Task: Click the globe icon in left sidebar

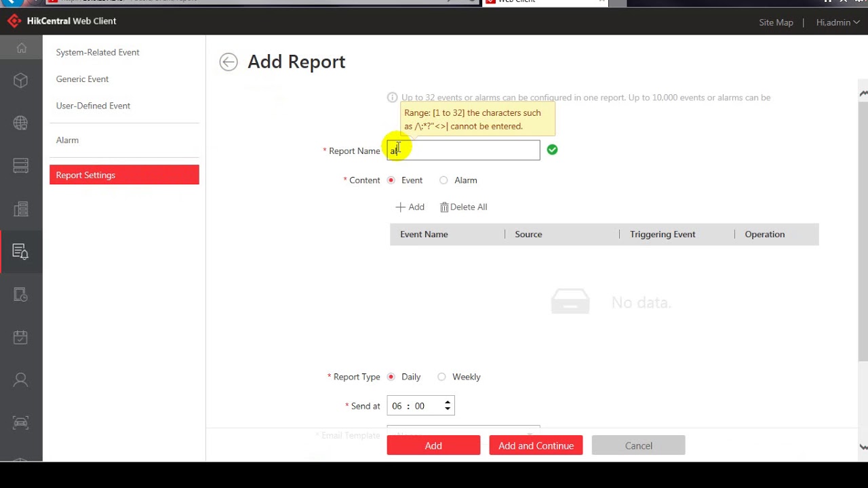Action: [x=20, y=123]
